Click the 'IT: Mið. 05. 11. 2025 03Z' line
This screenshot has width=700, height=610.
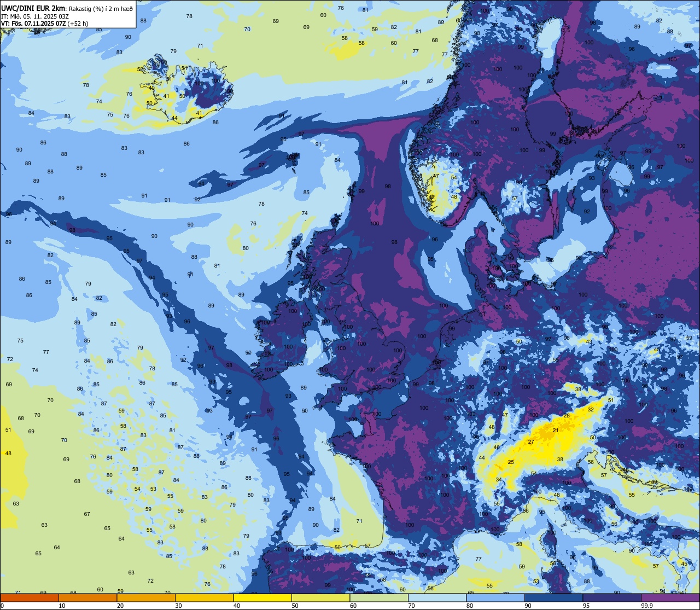[x=35, y=16]
